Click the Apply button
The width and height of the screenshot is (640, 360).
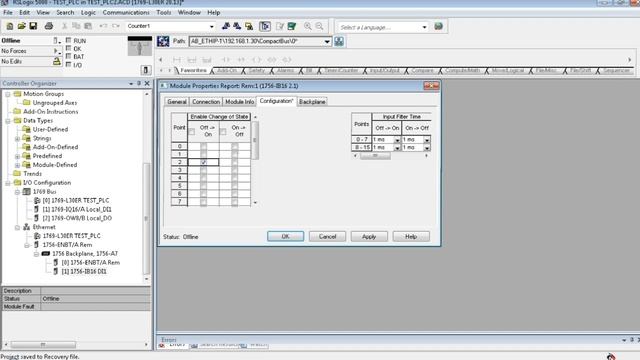click(369, 236)
